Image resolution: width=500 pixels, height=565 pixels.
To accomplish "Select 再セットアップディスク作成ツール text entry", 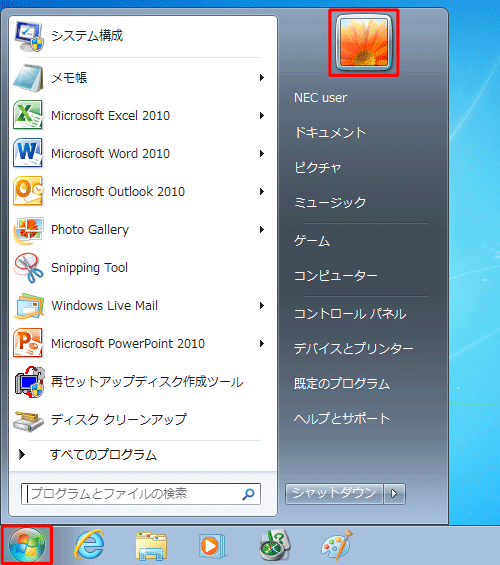I will tap(147, 382).
